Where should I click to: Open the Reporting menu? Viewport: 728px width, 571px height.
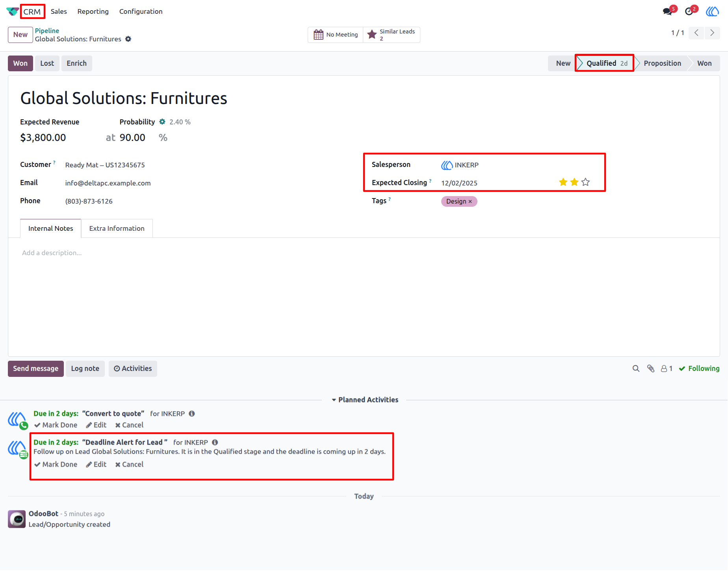[93, 11]
